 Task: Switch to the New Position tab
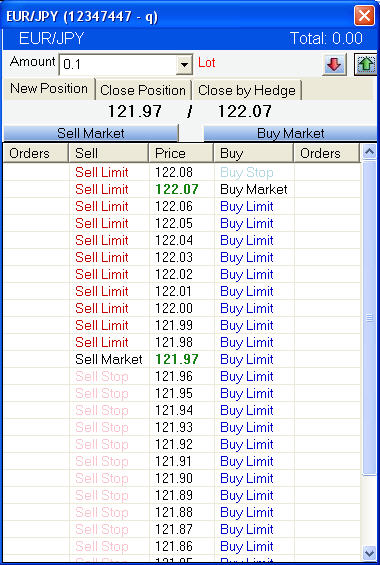[49, 89]
